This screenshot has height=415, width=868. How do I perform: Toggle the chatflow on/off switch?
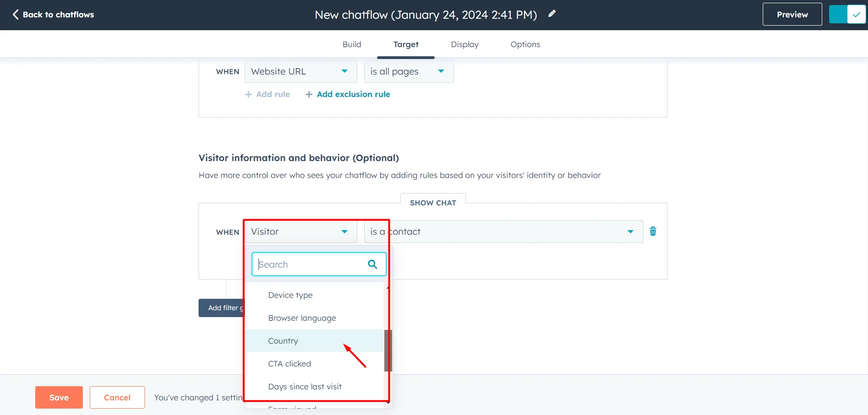pyautogui.click(x=847, y=15)
